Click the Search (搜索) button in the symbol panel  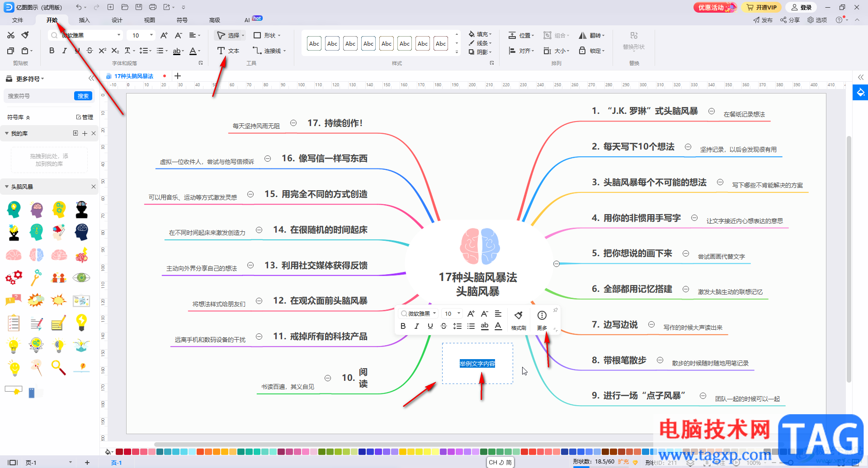click(x=83, y=96)
